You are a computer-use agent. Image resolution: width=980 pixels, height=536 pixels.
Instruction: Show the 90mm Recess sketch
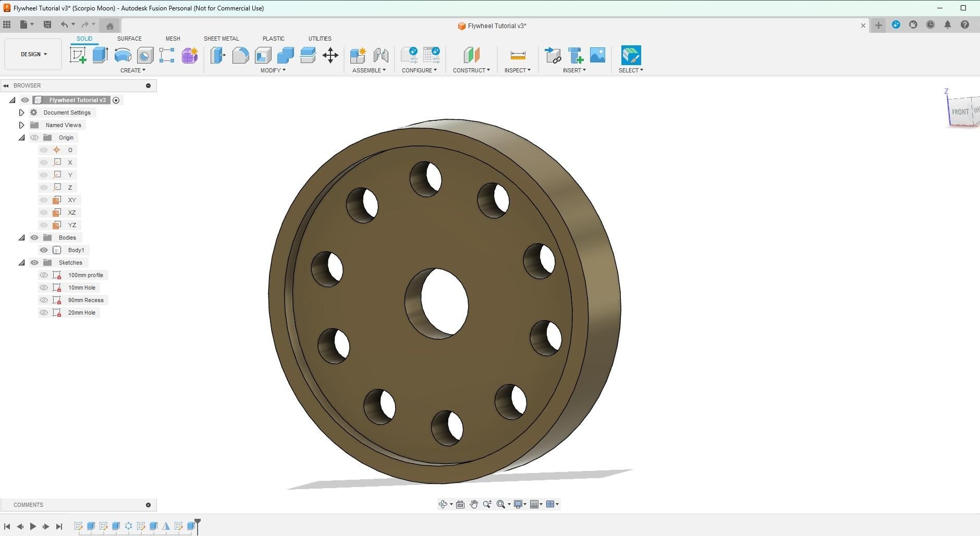click(44, 300)
